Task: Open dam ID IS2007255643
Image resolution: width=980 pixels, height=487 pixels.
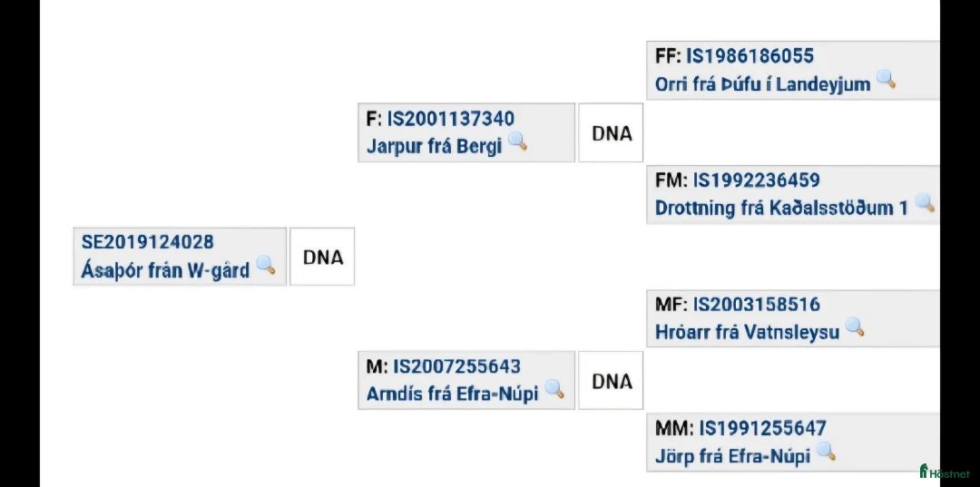Action: point(456,366)
